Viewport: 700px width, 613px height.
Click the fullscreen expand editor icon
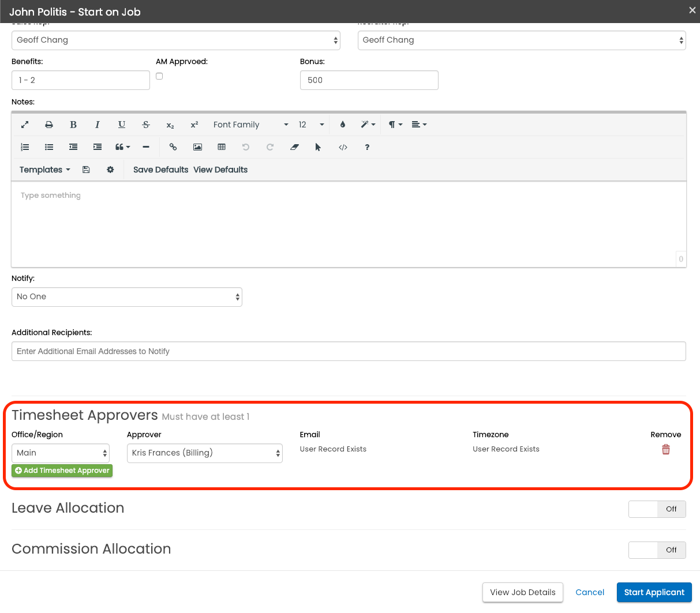(25, 125)
